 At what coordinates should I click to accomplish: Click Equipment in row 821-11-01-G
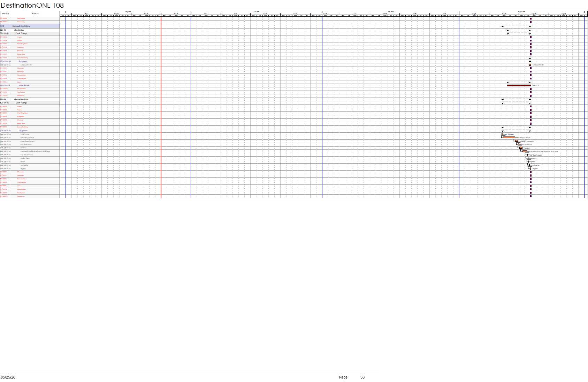(23, 61)
